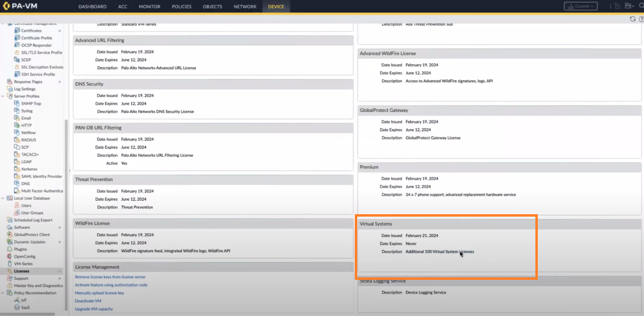Click the sidebar vertical scrollbar

66,193
